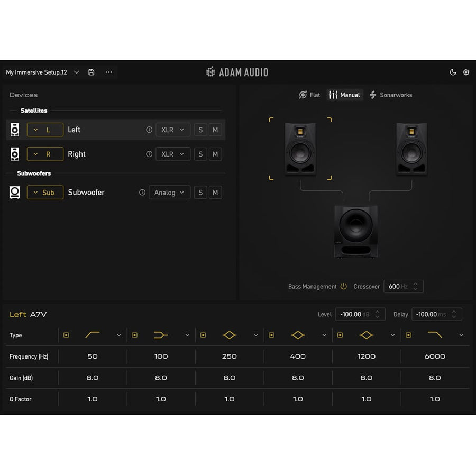Solo the Subwoofer

[x=200, y=193]
